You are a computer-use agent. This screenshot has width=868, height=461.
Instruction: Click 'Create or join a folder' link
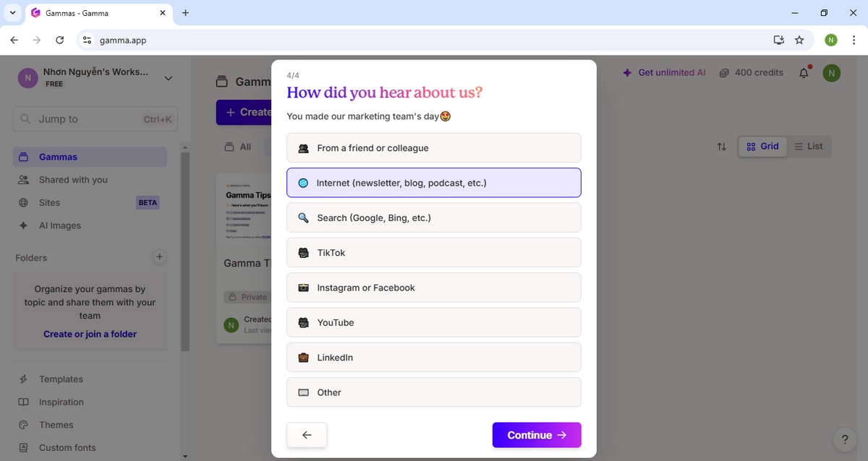(90, 334)
